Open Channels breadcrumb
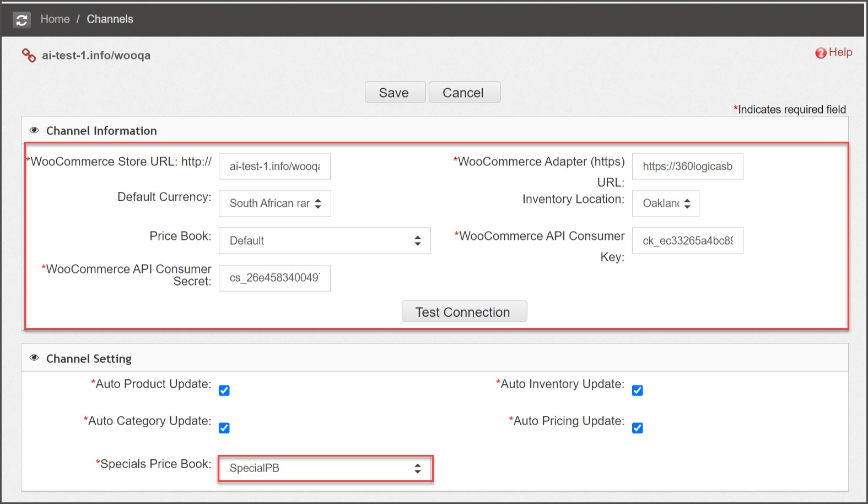The width and height of the screenshot is (868, 504). 110,19
